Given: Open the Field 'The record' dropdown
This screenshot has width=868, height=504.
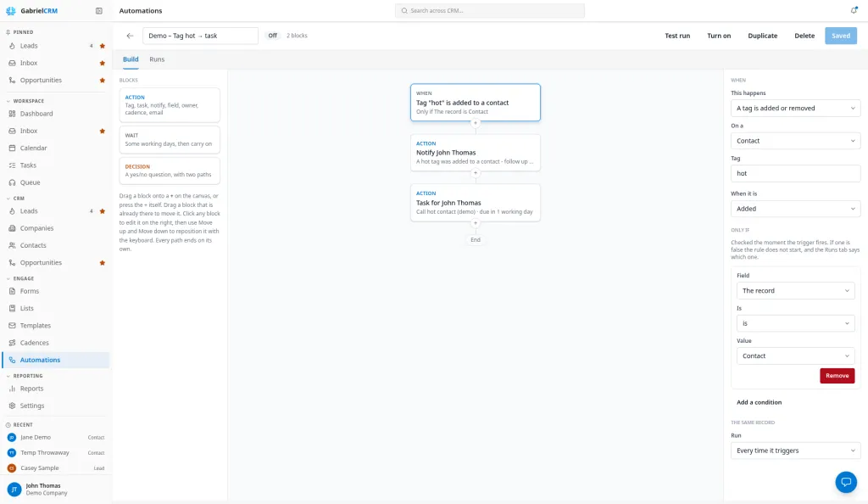Looking at the screenshot, I should pos(795,291).
